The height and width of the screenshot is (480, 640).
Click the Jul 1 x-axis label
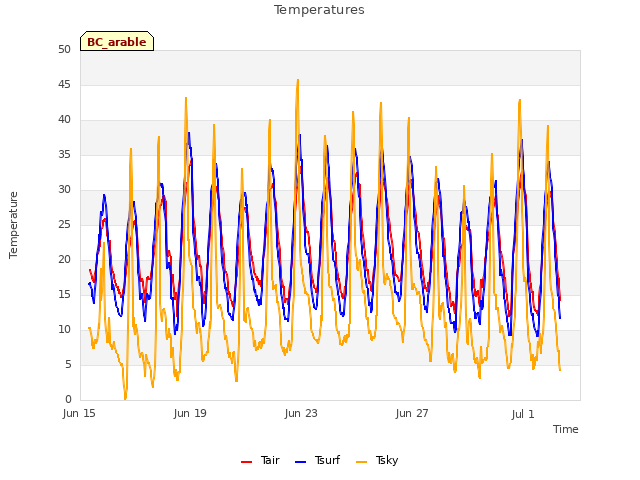(523, 414)
